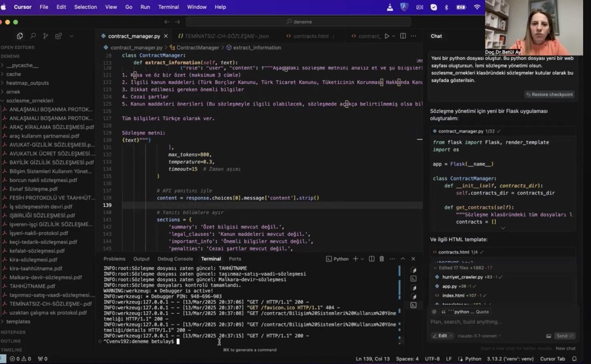Expand the contract_manager.py code block chevron
The width and height of the screenshot is (591, 364).
(503, 228)
